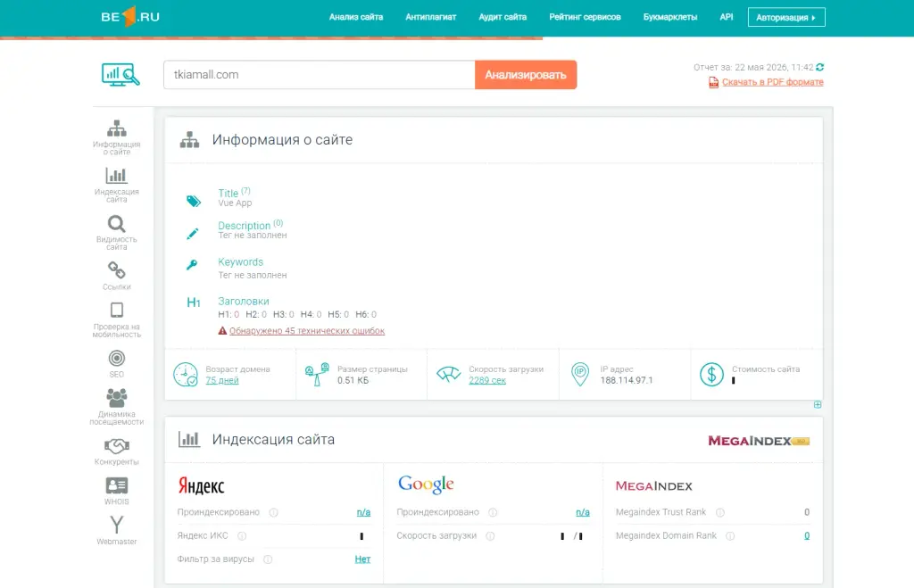Click the Анализировать button
The height and width of the screenshot is (588, 914).
point(526,75)
